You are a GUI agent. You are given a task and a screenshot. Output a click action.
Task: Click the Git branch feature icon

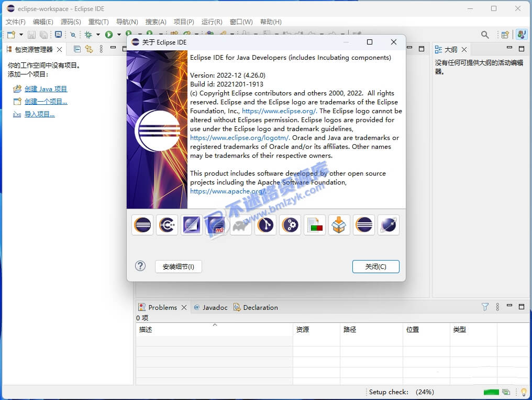point(265,225)
